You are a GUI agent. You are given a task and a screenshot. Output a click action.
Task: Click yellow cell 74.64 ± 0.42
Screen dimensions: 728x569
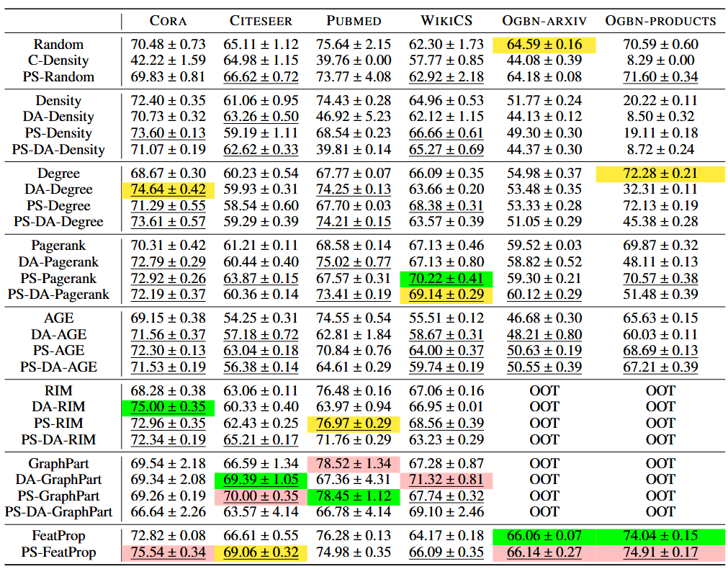click(168, 190)
